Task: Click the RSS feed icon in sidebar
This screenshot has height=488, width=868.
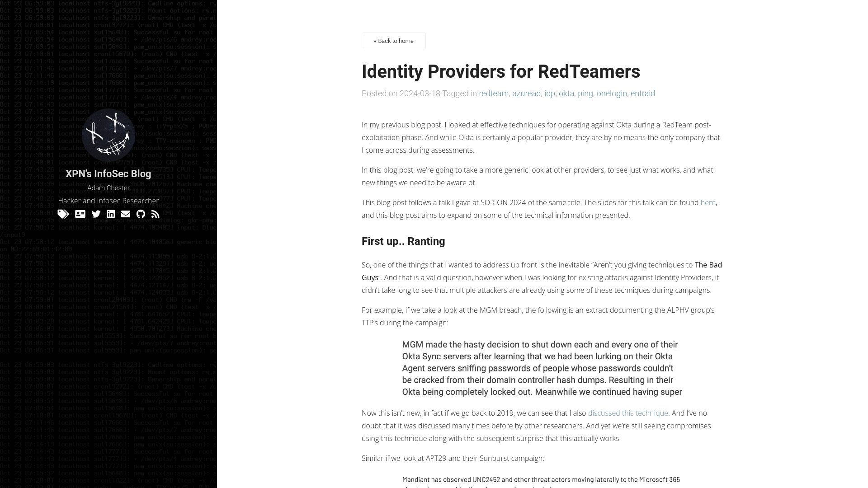Action: tap(156, 214)
